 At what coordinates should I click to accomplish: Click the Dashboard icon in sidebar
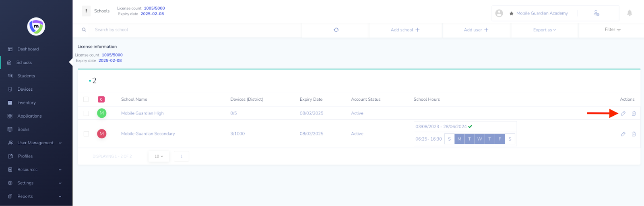(10, 49)
